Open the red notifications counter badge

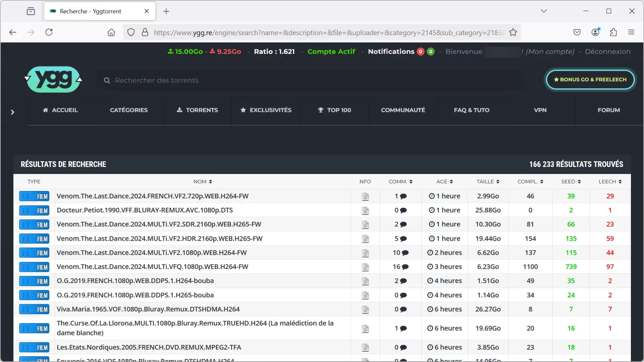(420, 52)
